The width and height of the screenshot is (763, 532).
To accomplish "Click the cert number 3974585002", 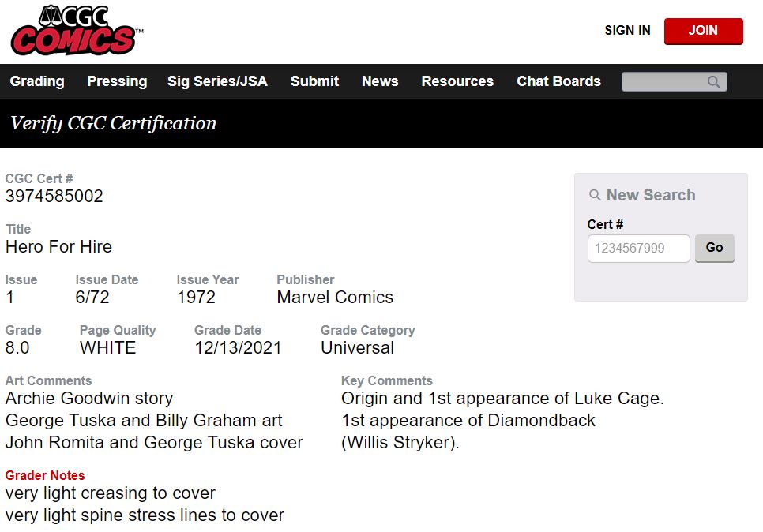I will (54, 197).
